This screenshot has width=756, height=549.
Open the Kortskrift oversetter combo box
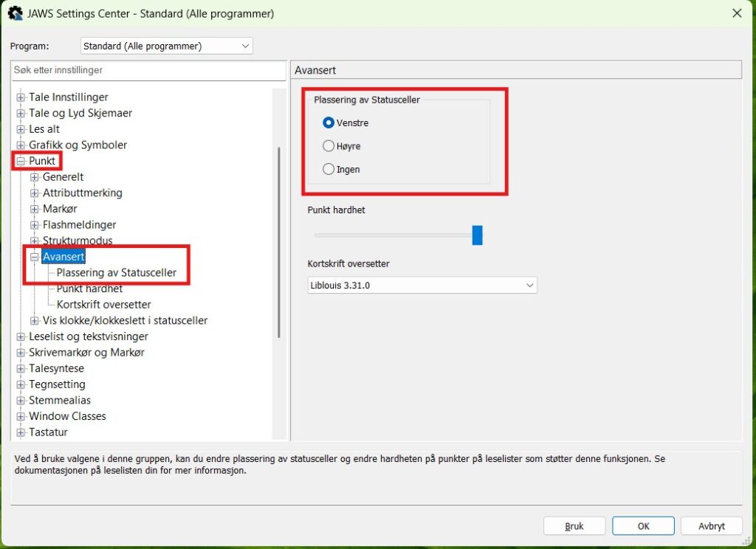pyautogui.click(x=422, y=286)
